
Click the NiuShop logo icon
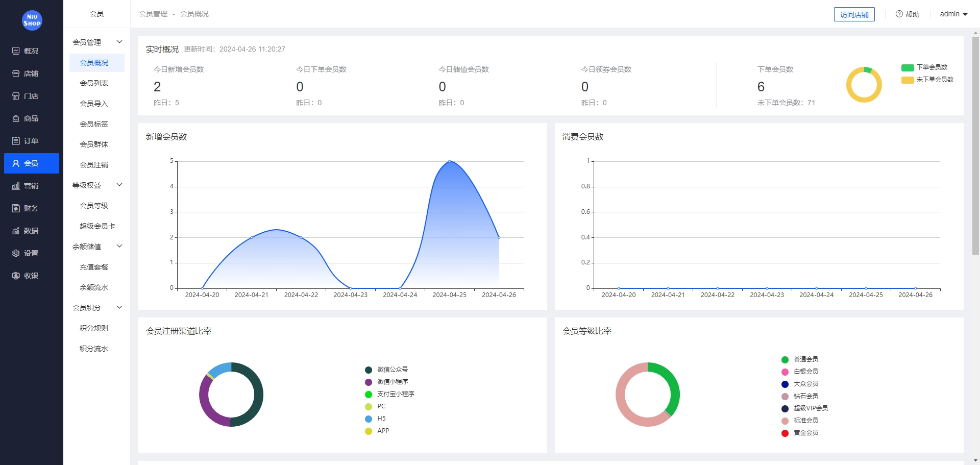pyautogui.click(x=32, y=20)
